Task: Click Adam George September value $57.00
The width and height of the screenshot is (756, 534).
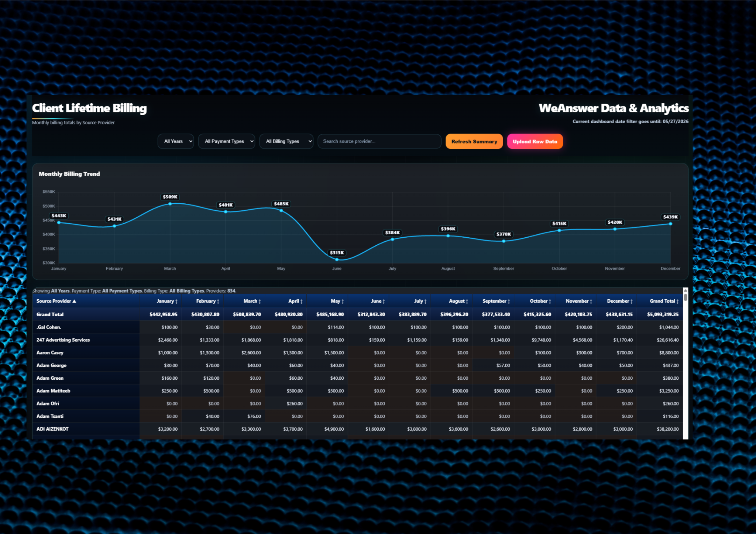Action: click(x=503, y=365)
